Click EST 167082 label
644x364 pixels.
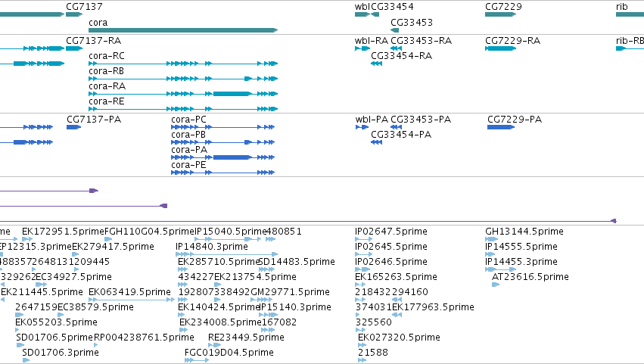(279, 323)
